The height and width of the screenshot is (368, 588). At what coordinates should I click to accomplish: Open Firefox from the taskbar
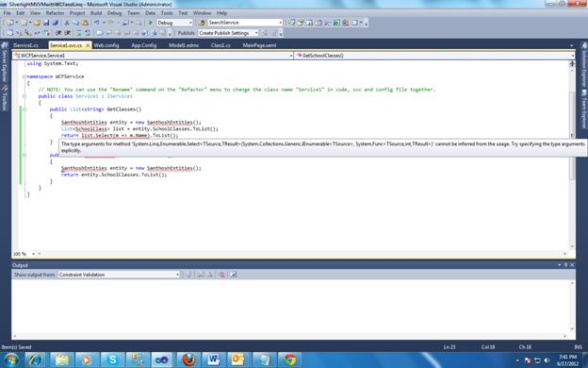188,360
